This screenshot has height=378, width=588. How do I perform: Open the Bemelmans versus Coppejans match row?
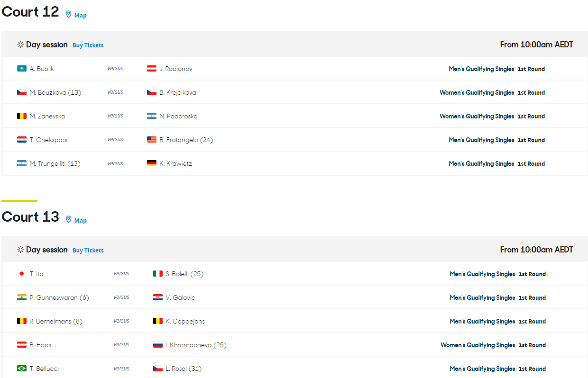[294, 321]
